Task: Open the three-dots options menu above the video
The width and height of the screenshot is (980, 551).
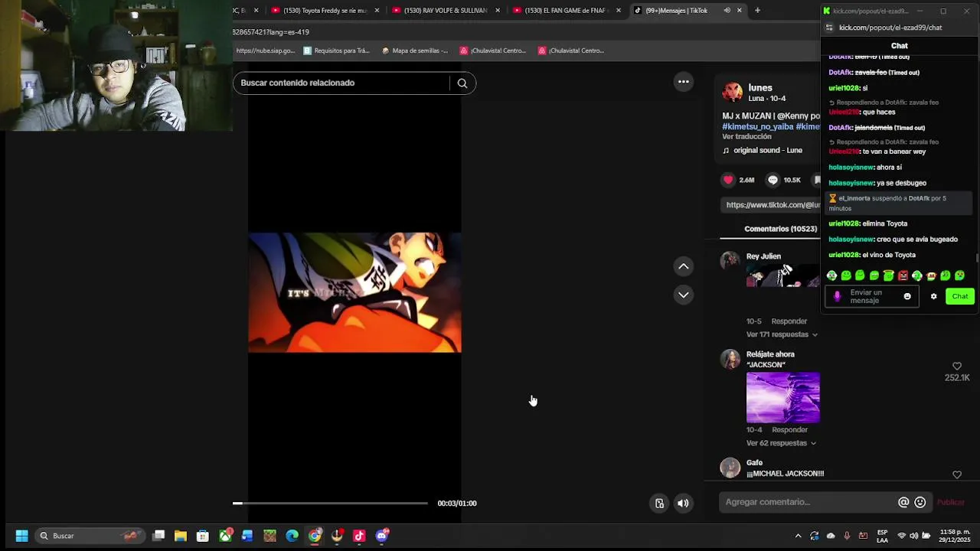Action: 684,82
